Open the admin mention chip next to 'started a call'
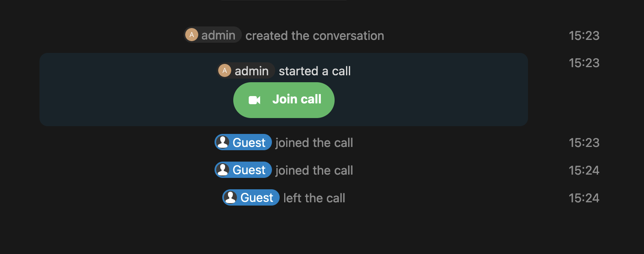 click(245, 70)
